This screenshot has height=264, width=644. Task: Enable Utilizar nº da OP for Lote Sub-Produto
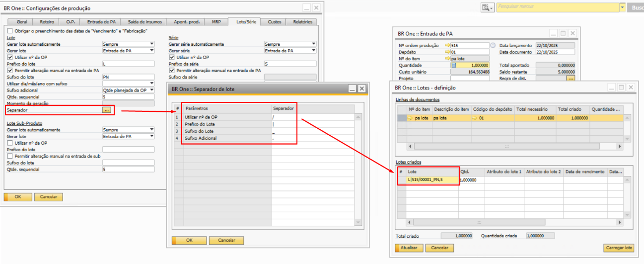tap(10, 143)
